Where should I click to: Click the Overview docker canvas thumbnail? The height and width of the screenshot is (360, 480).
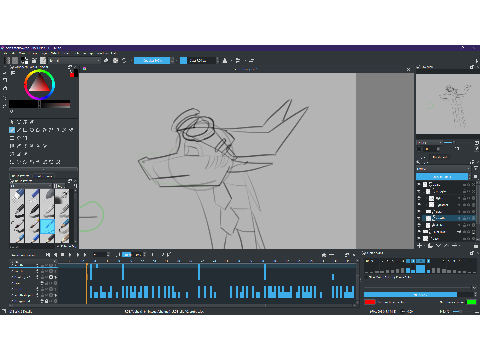pos(448,104)
